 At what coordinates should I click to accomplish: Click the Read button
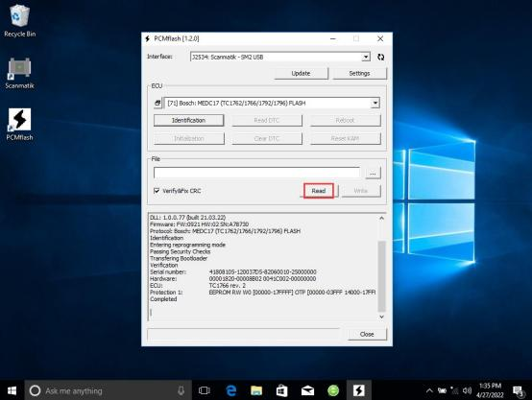[319, 191]
